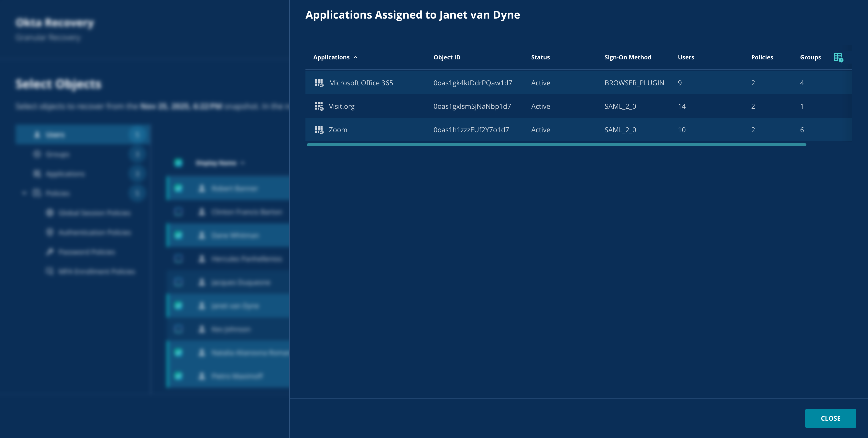Sort by the Object ID column

click(446, 58)
